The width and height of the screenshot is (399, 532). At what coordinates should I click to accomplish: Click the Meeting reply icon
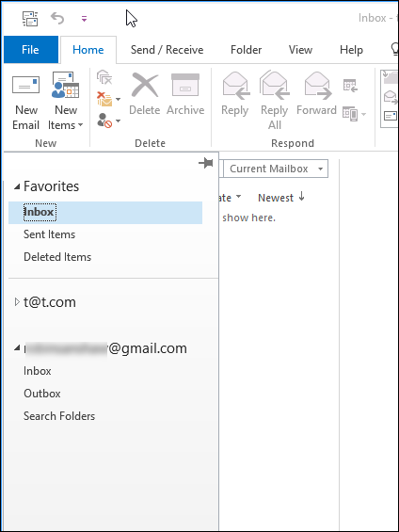point(350,86)
